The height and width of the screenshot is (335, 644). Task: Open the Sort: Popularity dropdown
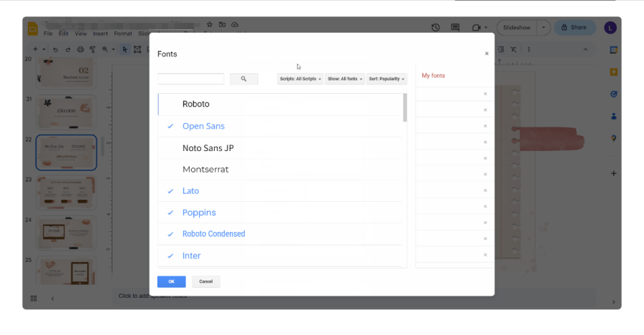(386, 79)
